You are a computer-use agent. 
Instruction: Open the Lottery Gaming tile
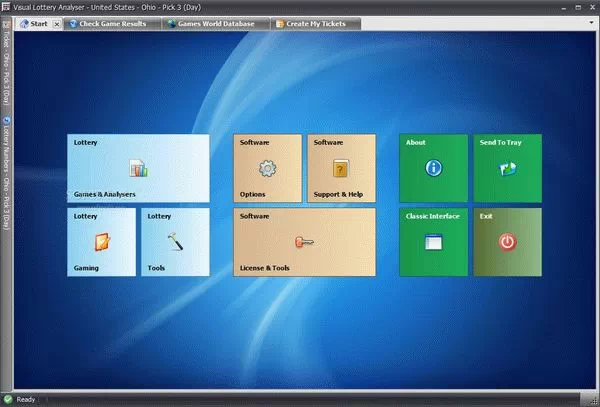101,241
